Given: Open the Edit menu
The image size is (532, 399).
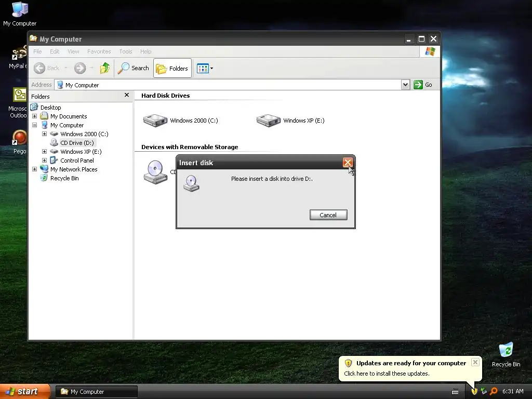Looking at the screenshot, I should coord(55,51).
